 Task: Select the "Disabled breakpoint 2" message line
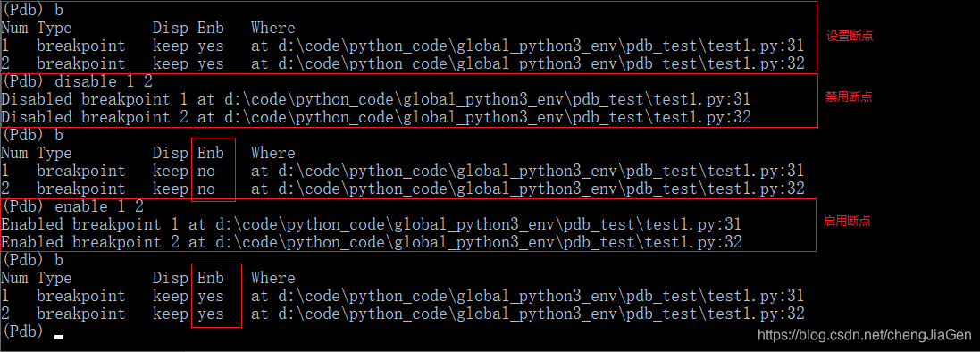(375, 117)
